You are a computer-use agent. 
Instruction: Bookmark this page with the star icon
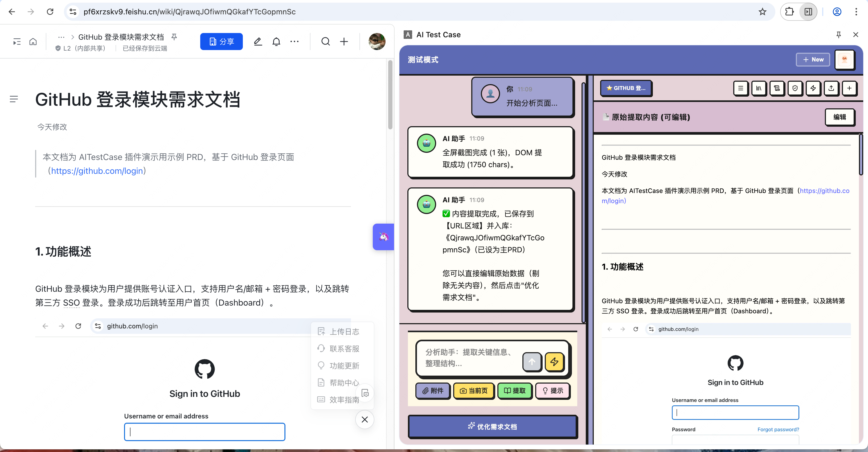(763, 12)
